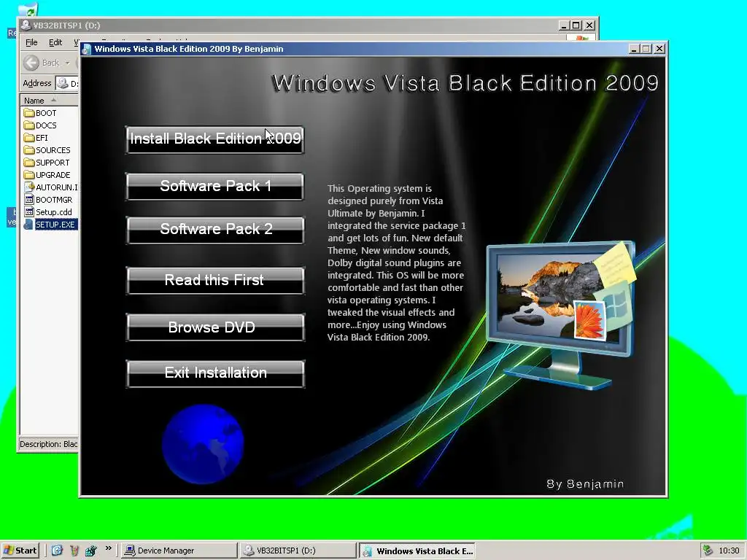Select the SETUP.EXE file icon
747x560 pixels.
click(29, 225)
